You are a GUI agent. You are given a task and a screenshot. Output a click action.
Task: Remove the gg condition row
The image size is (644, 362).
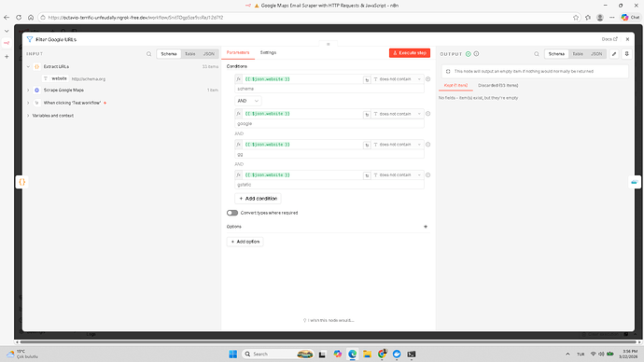tap(428, 145)
